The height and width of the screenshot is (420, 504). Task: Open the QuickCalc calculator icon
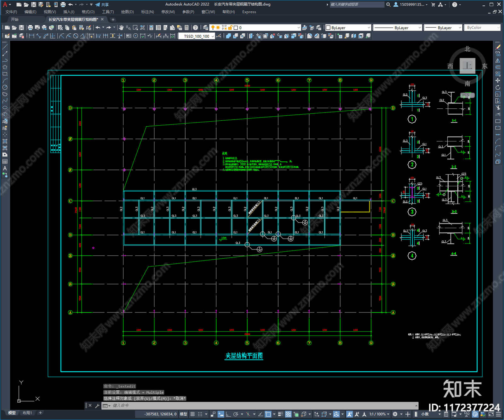(x=186, y=28)
